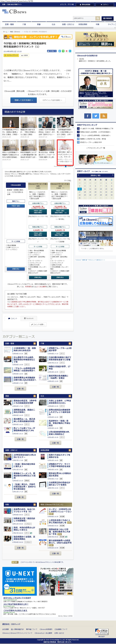Go to next month in archive calendar
116x644 pixels.
(113, 175)
